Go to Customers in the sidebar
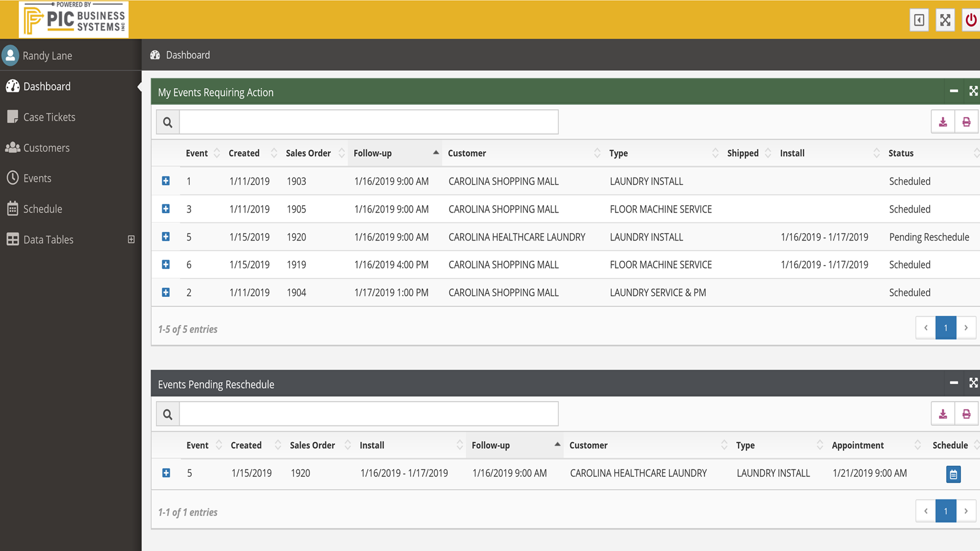 [46, 148]
